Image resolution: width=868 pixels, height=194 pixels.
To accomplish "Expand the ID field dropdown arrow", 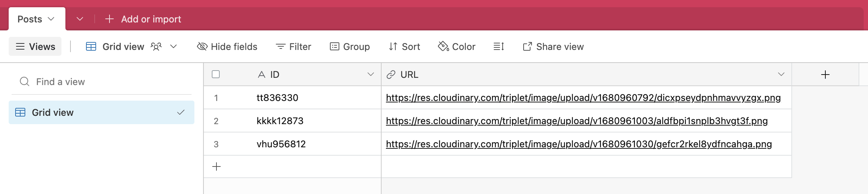I will pos(370,74).
